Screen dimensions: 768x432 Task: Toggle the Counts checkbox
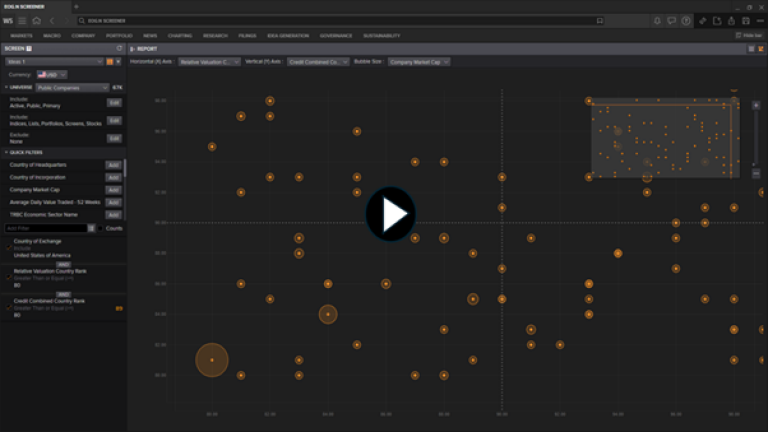pyautogui.click(x=101, y=228)
